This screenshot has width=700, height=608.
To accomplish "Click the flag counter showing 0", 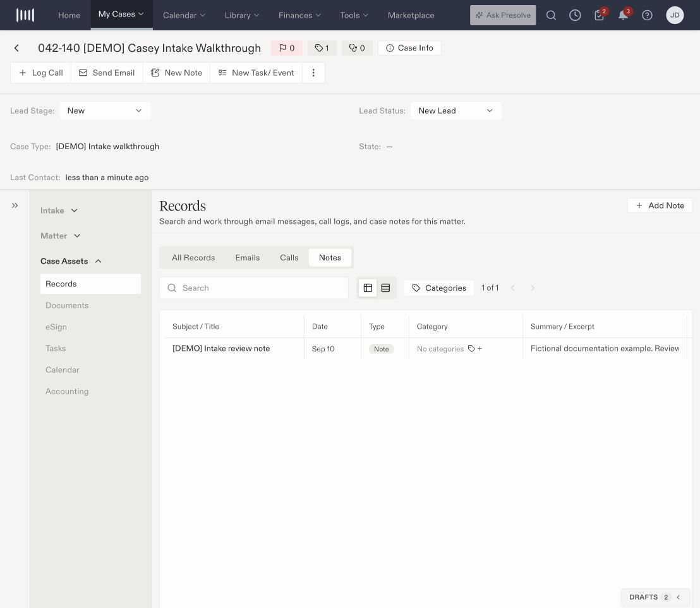I will tap(287, 48).
